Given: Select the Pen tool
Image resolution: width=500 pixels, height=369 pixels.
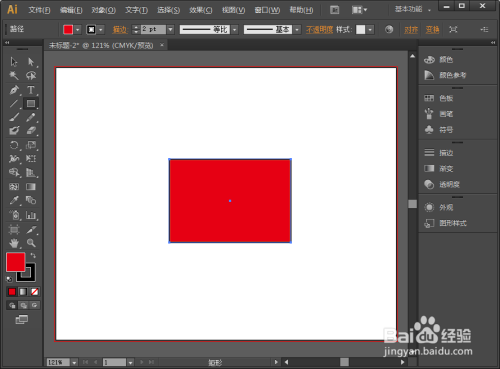Looking at the screenshot, I should click(14, 90).
